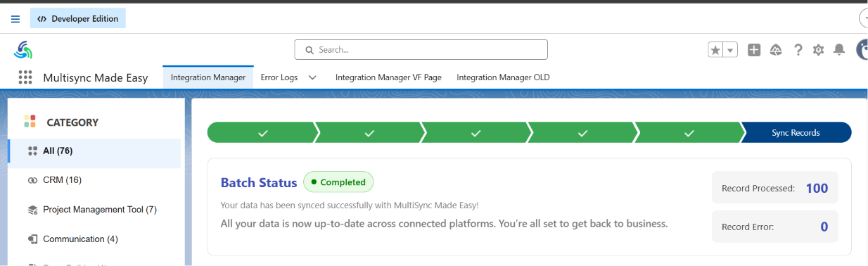
Task: Open the user profile avatar
Action: pyautogui.click(x=862, y=49)
